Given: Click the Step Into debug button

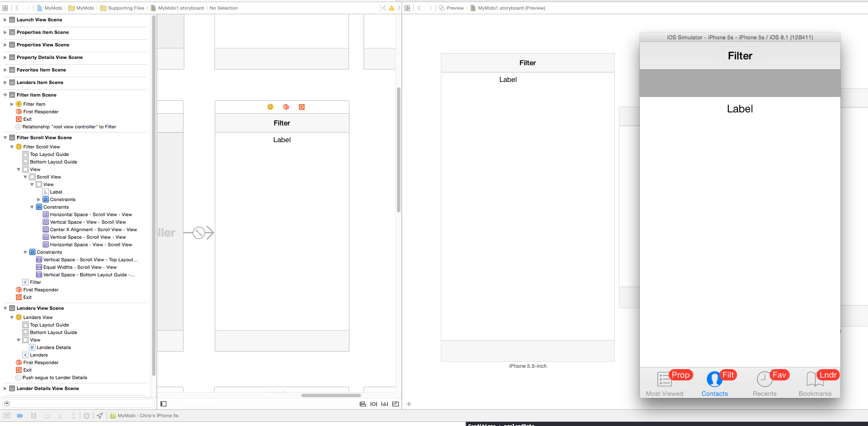Looking at the screenshot, I should pos(60,416).
